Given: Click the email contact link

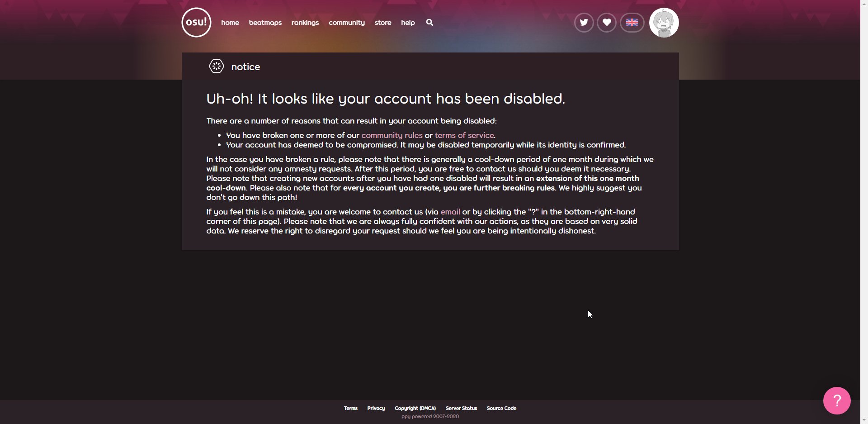Looking at the screenshot, I should click(x=450, y=212).
